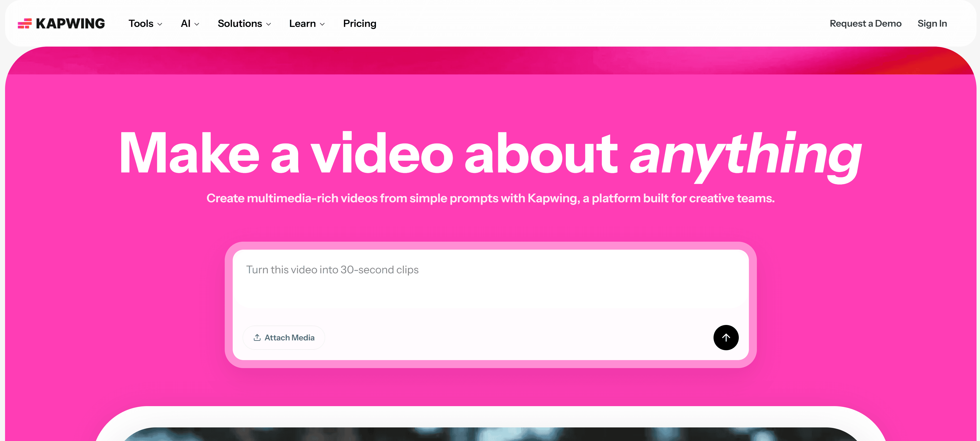The width and height of the screenshot is (980, 441).
Task: Expand the Learn menu
Action: (x=307, y=24)
